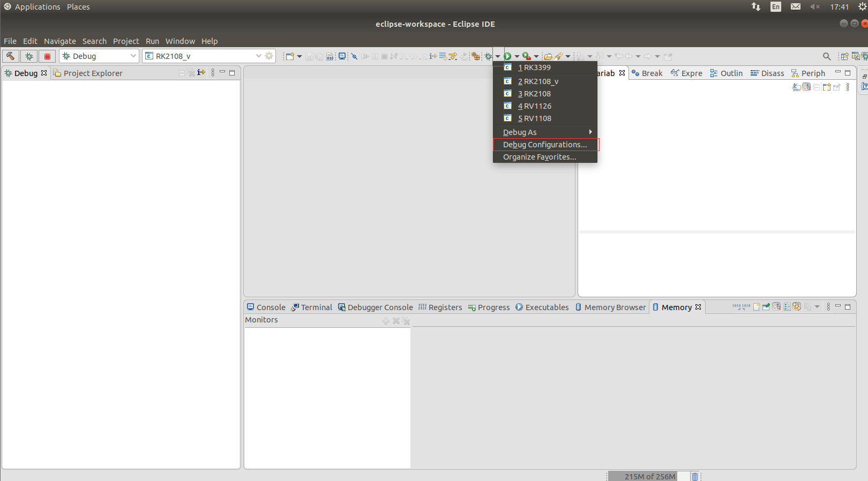Image resolution: width=868 pixels, height=481 pixels.
Task: Switch to the Breakpoints tab
Action: click(x=647, y=73)
